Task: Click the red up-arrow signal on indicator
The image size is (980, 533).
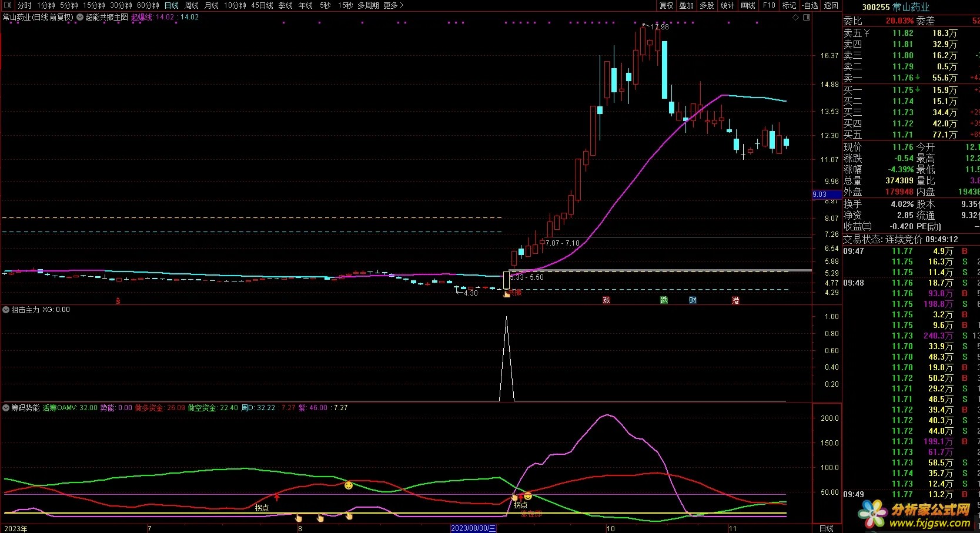Action: click(277, 497)
